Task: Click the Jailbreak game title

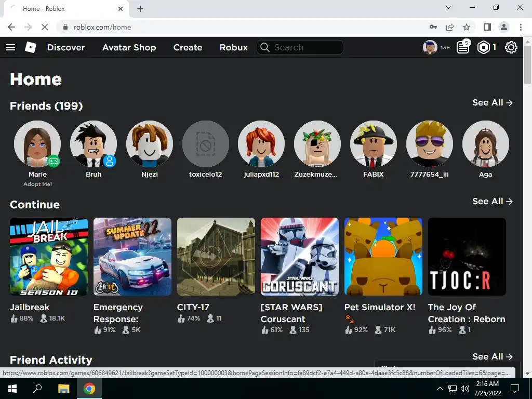Action: pyautogui.click(x=30, y=307)
